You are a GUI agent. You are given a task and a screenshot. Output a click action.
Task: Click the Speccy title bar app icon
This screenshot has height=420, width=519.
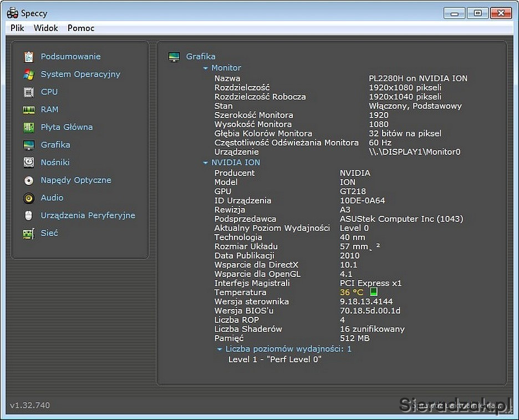tap(13, 13)
